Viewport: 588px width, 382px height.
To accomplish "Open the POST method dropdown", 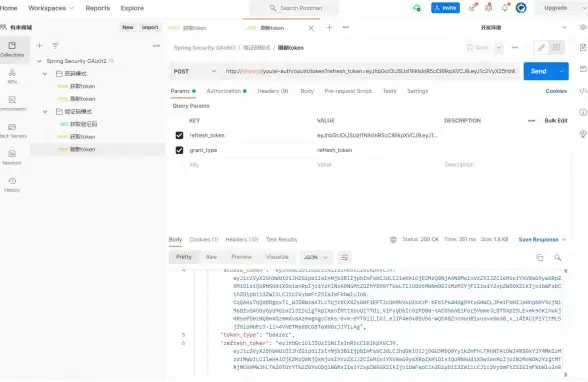I will click(194, 71).
